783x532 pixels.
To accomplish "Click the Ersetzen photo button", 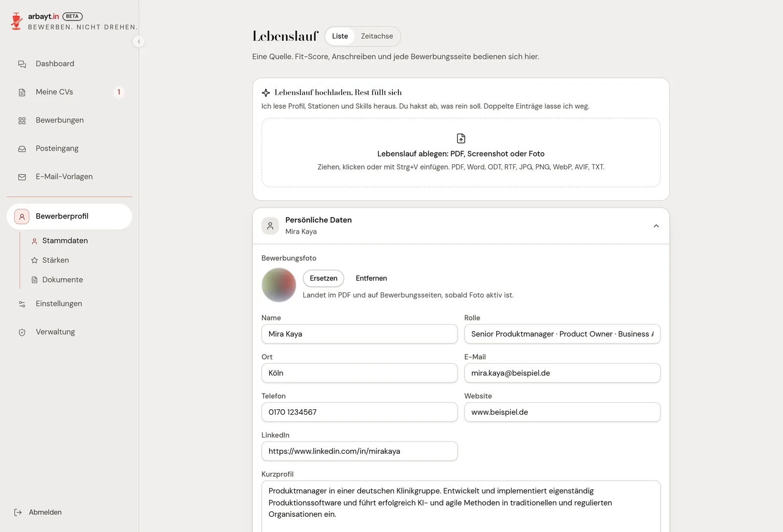I will click(x=323, y=278).
